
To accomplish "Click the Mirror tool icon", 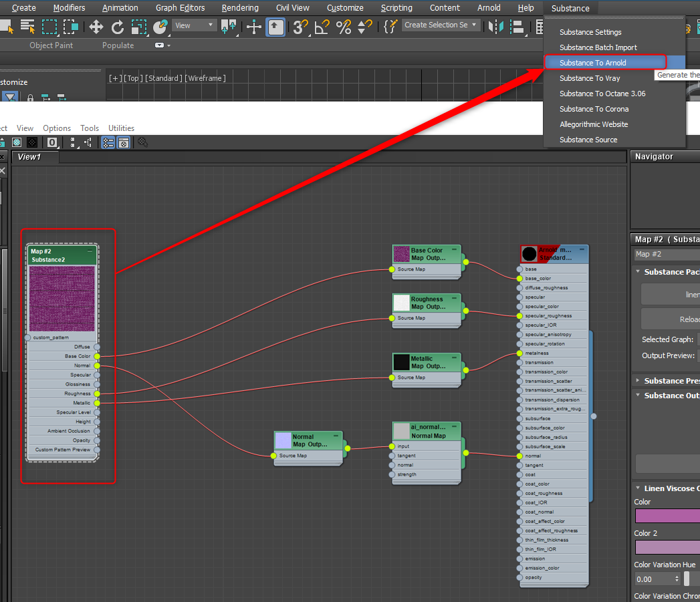I will coord(495,27).
